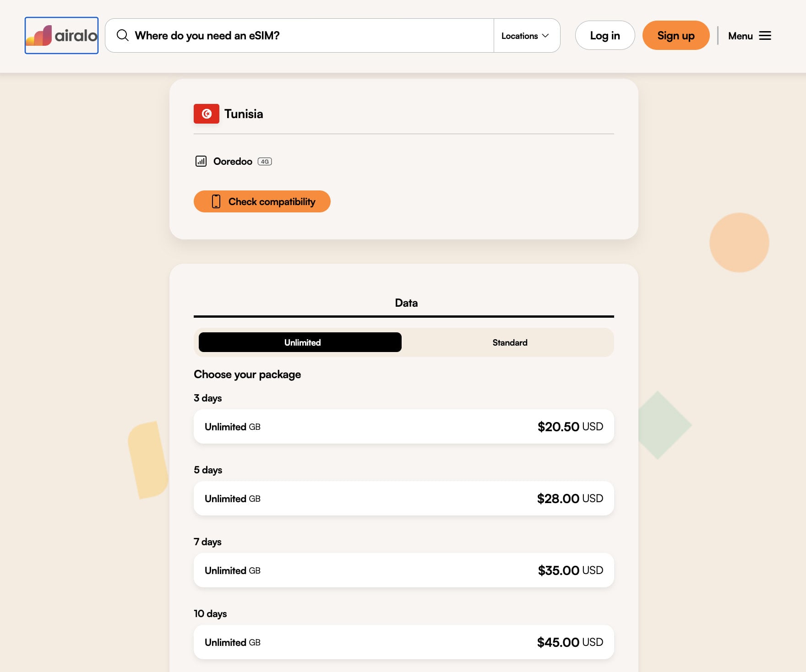Click the Check compatibility button

[x=262, y=201]
